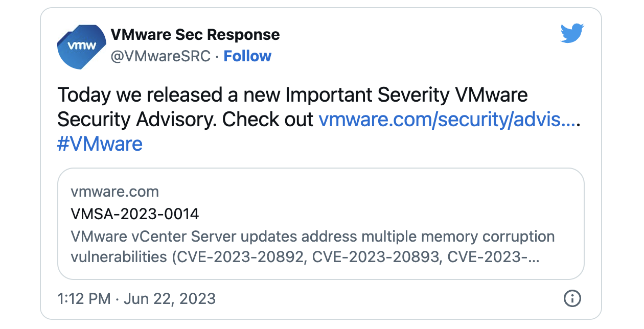Click the info circle icon

coord(572,298)
